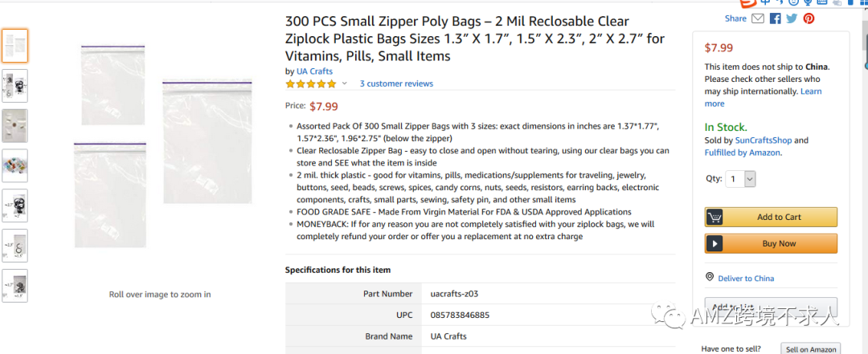The image size is (868, 354).
Task: View the 3 customer reviews
Action: click(396, 83)
